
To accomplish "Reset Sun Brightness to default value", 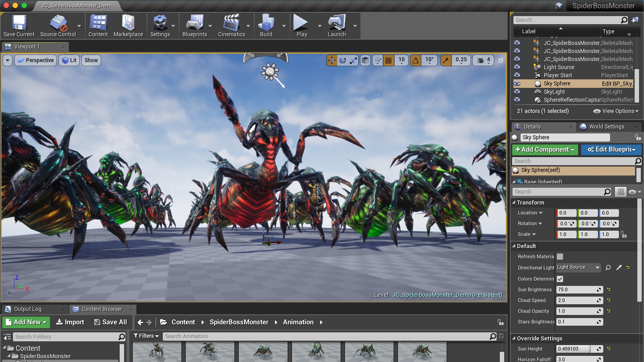I will click(608, 290).
